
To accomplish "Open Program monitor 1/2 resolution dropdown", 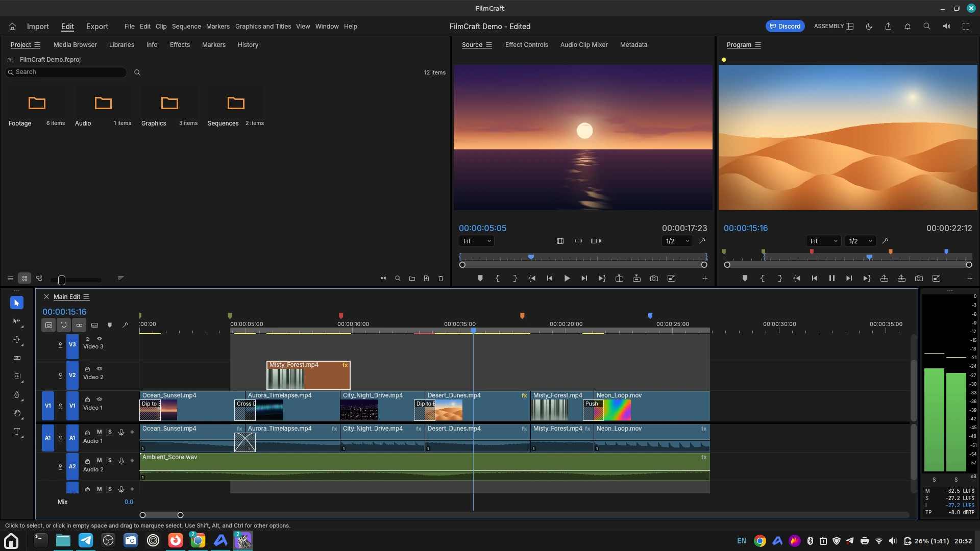I will [x=860, y=241].
